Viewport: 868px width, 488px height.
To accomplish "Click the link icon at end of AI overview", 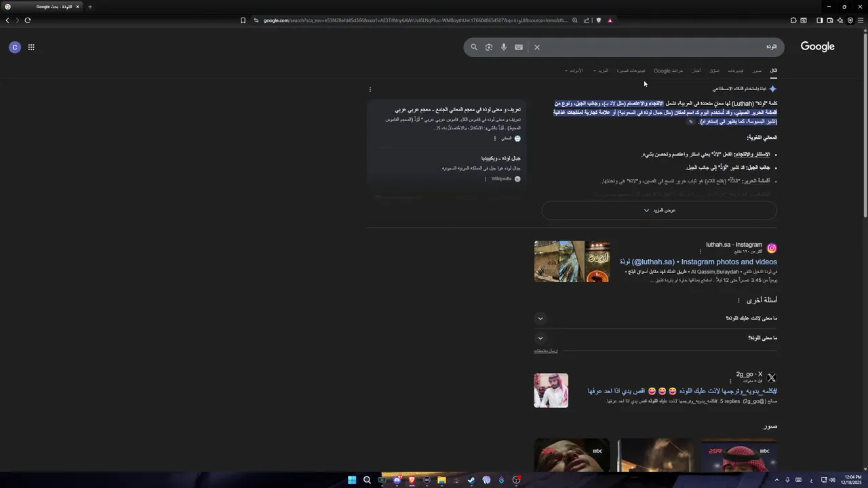I will (x=691, y=122).
